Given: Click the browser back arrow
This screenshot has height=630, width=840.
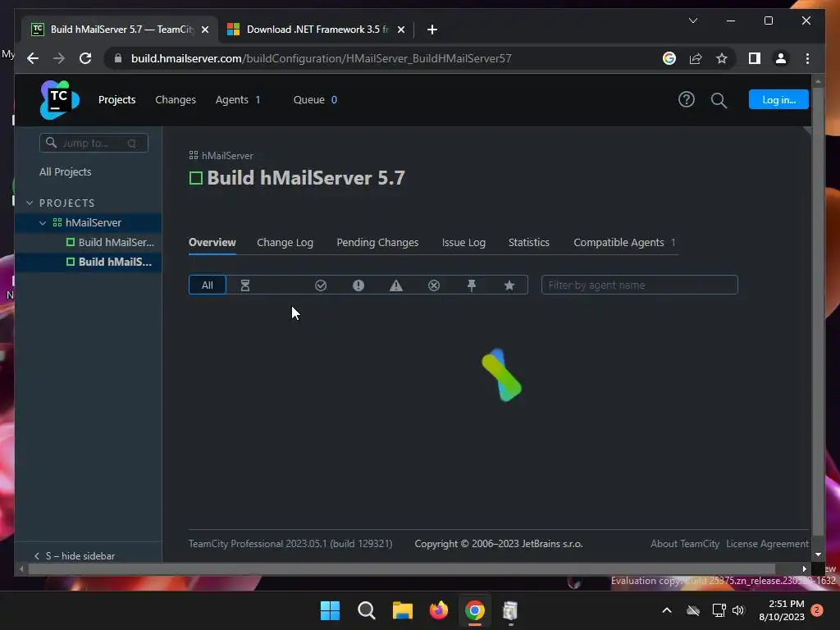Looking at the screenshot, I should (x=33, y=58).
